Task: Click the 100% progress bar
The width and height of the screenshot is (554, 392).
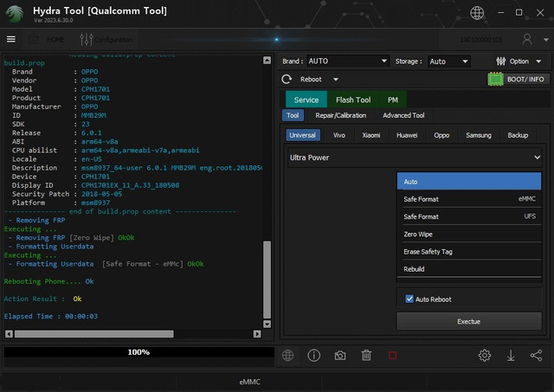Action: click(138, 352)
